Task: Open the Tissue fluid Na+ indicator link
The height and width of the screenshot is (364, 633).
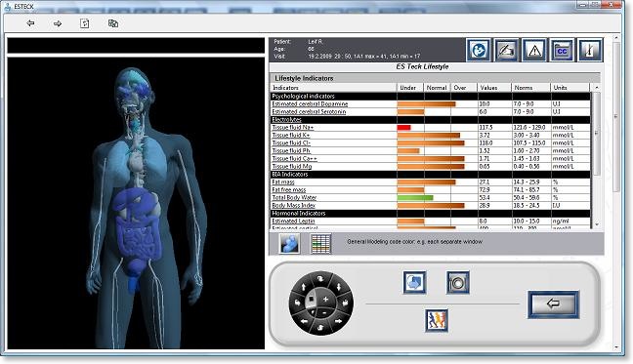Action: tap(293, 128)
